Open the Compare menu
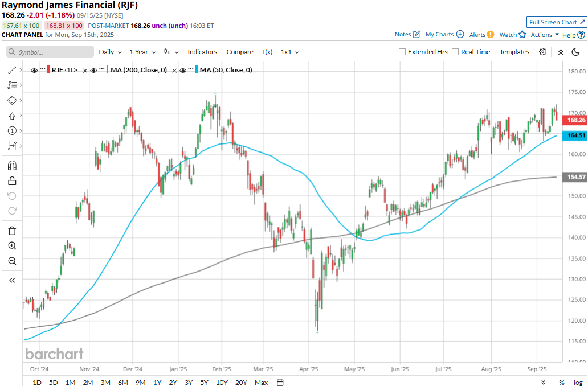 point(240,52)
